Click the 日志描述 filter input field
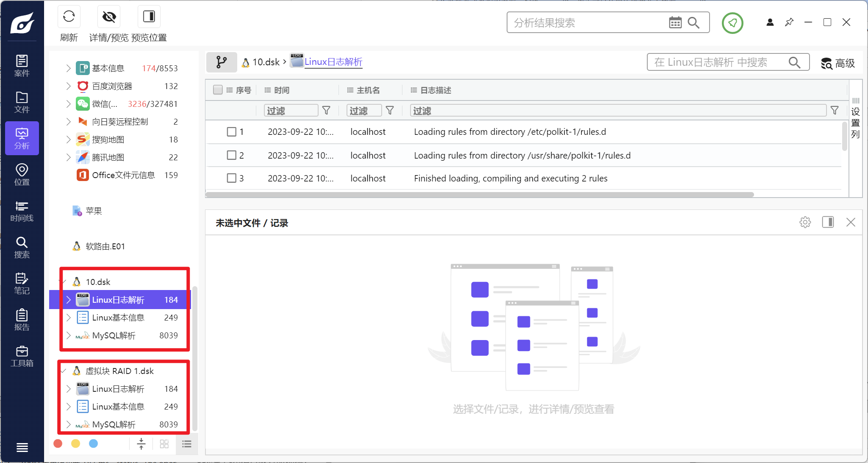Viewport: 868px width, 463px height. (x=618, y=110)
